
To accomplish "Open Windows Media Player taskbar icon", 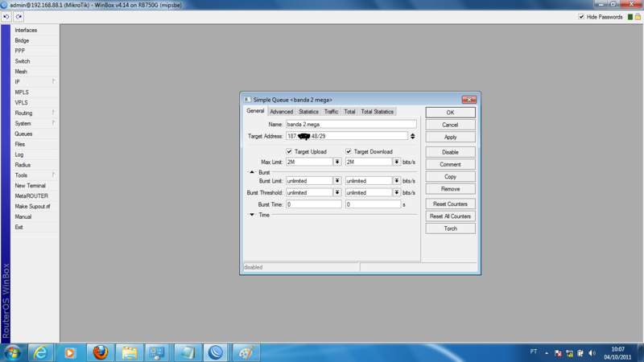I will tap(69, 352).
